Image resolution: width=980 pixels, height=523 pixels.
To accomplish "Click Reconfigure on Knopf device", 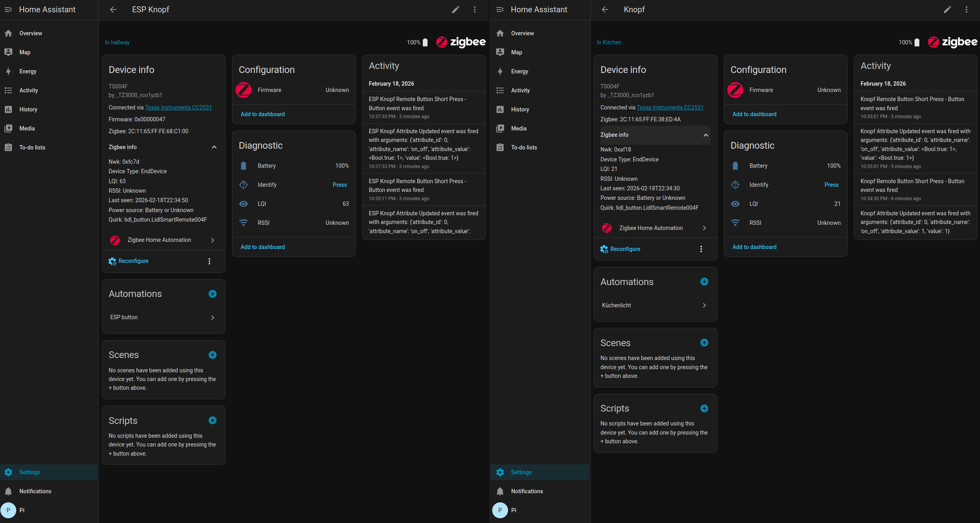I will point(625,249).
